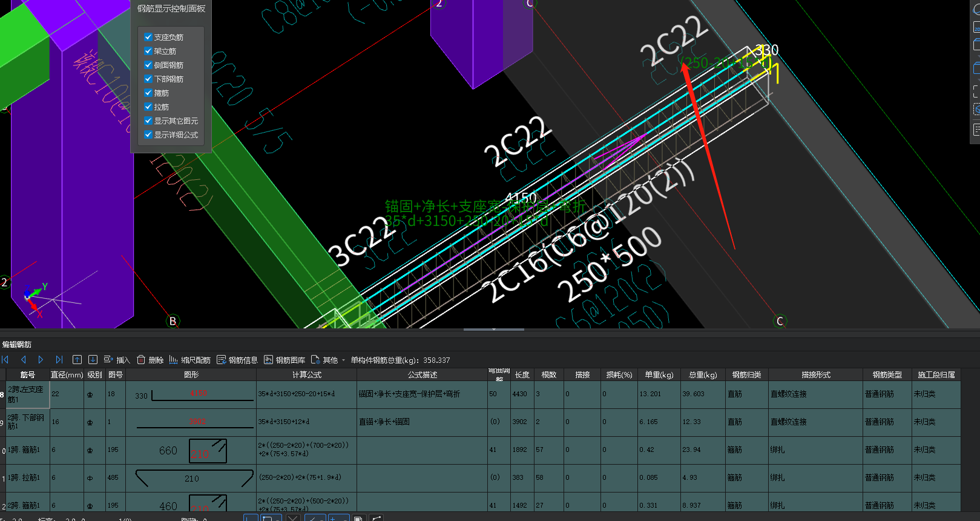Uncheck the 架立筋 checkbox
The width and height of the screenshot is (980, 521).
point(148,51)
